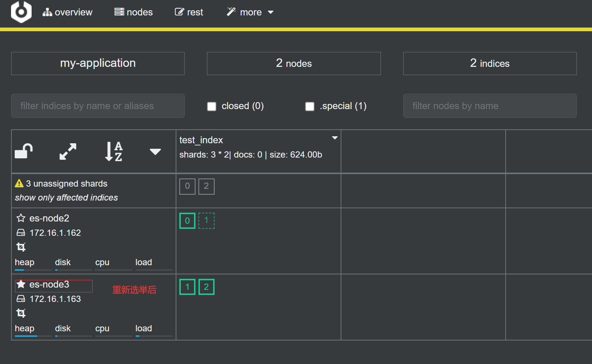This screenshot has width=592, height=364.
Task: Click the test_index name
Action: pos(201,140)
